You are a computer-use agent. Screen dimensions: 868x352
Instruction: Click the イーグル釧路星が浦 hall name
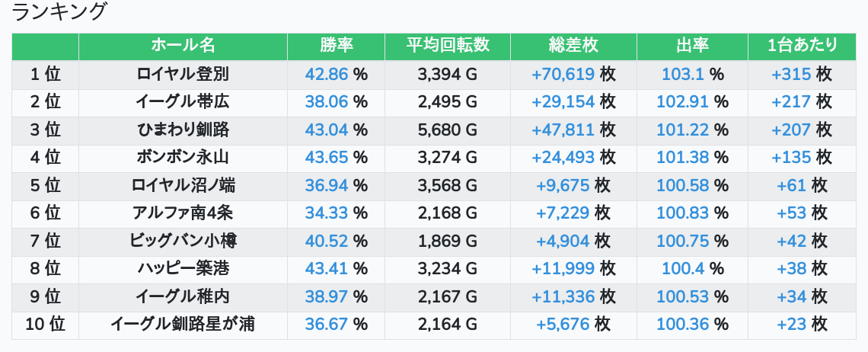[x=183, y=325]
